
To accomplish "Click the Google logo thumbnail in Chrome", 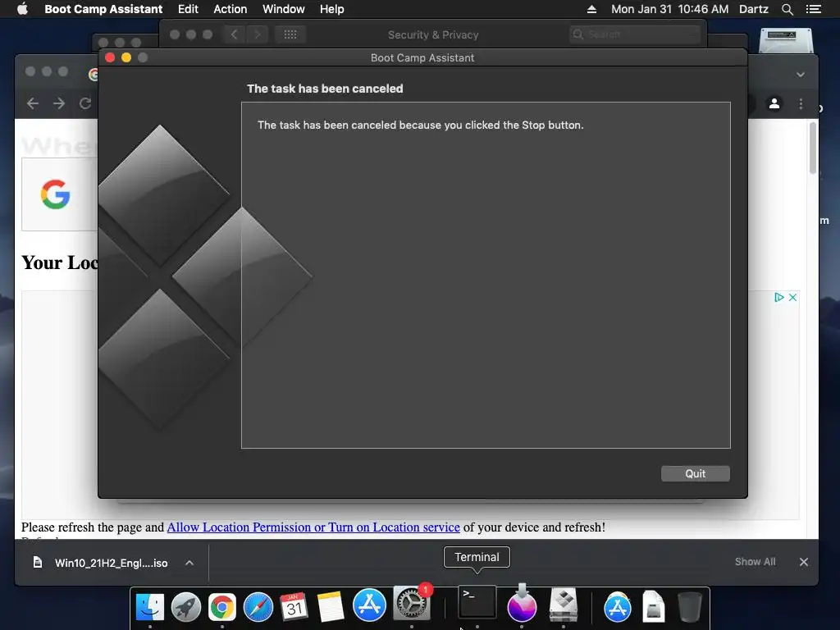I will click(55, 194).
